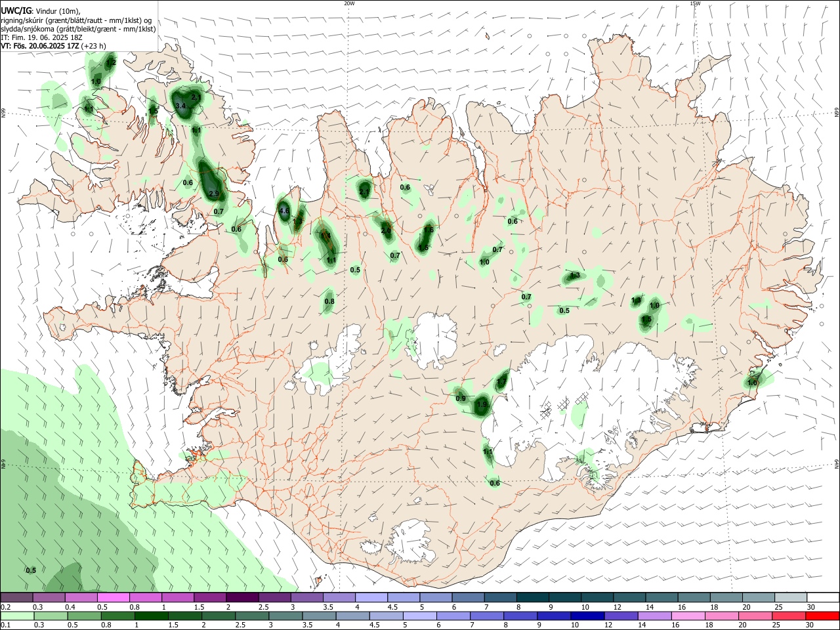Click the dark plum swatch between 2 and 2.5

pos(242,597)
